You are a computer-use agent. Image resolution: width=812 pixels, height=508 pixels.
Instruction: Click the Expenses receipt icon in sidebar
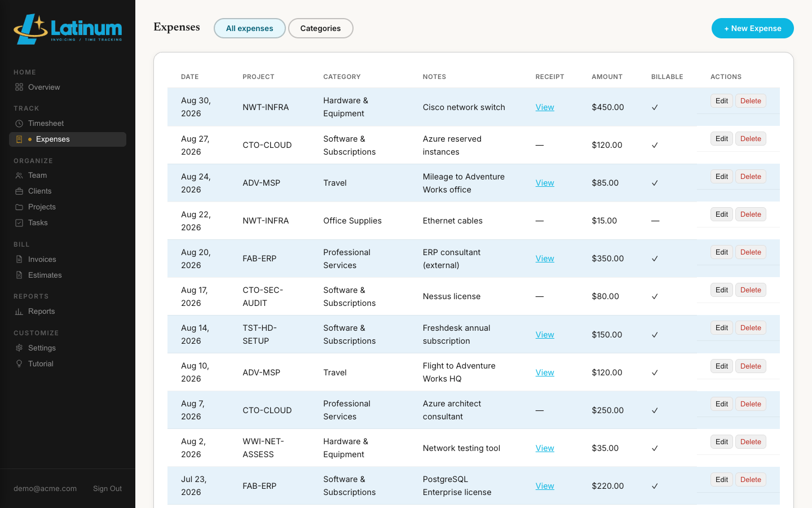[19, 139]
